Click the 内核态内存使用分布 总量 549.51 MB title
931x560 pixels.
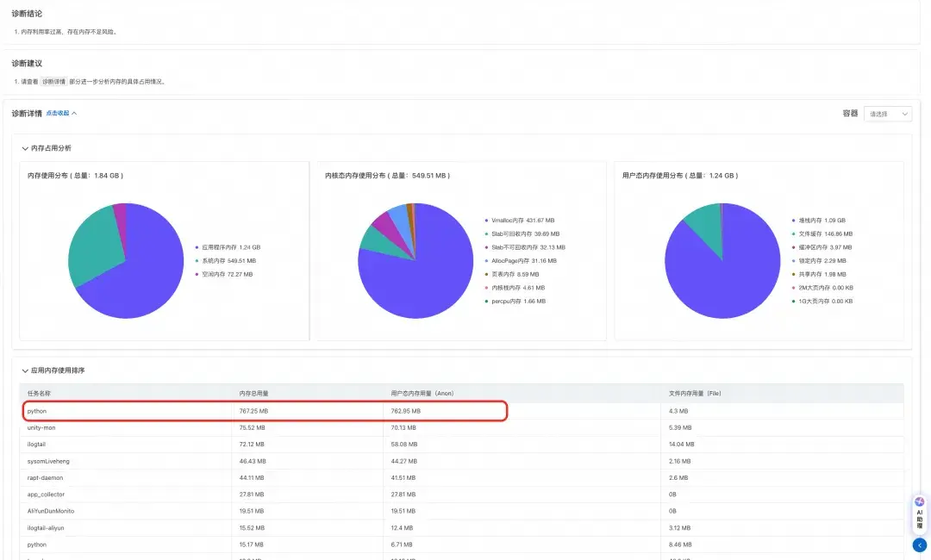point(387,176)
